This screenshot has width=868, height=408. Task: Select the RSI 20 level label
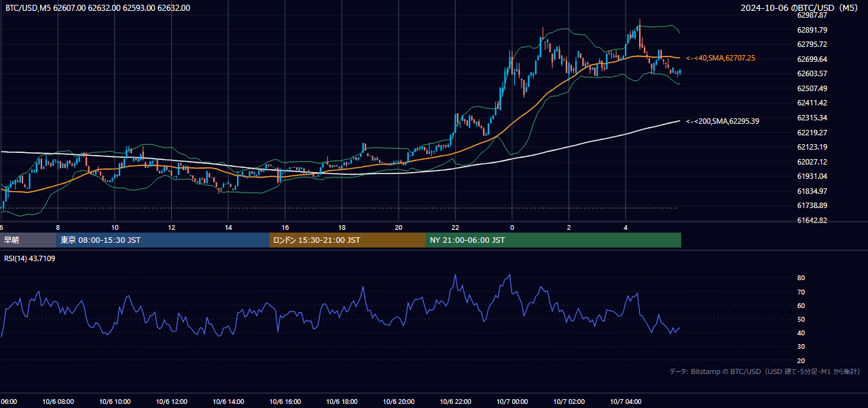(801, 360)
